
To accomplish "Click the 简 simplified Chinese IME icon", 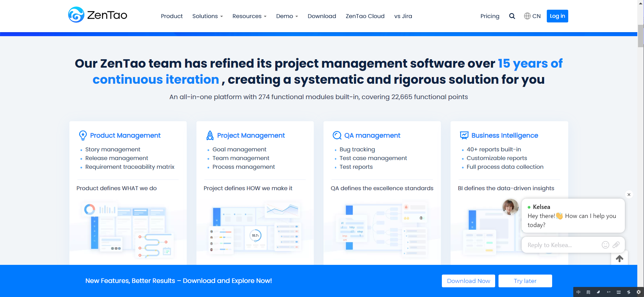I will coord(588,292).
